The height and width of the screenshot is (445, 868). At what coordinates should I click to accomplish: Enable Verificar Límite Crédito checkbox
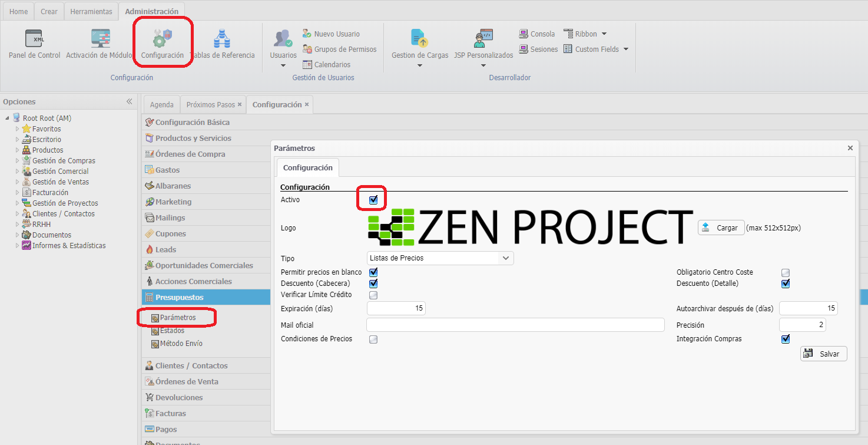pos(373,295)
